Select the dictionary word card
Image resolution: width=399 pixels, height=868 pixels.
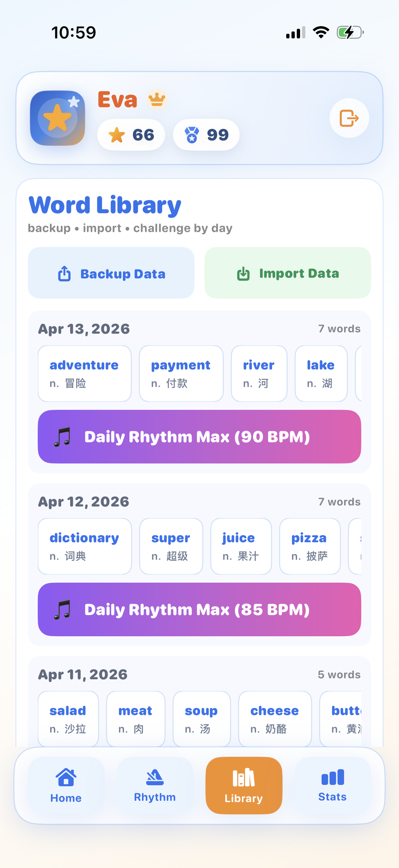84,546
